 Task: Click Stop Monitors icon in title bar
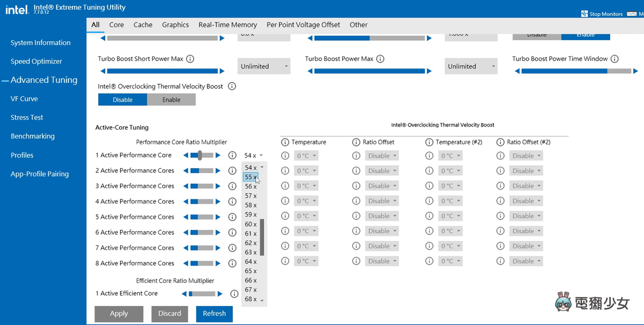[584, 14]
